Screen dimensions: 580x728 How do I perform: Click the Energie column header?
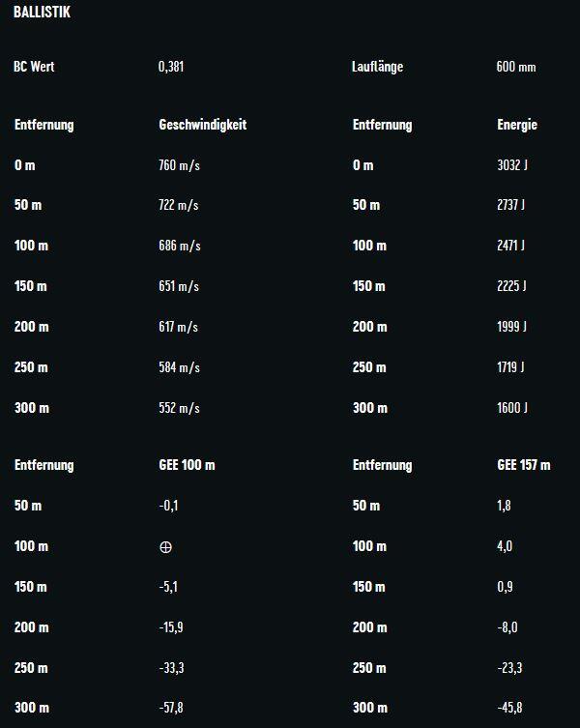[x=516, y=125]
